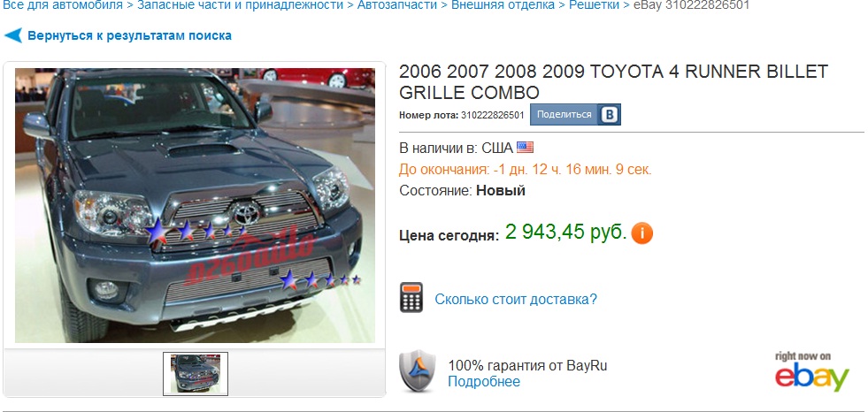Click the VK share icon
The width and height of the screenshot is (868, 412).
pos(610,114)
